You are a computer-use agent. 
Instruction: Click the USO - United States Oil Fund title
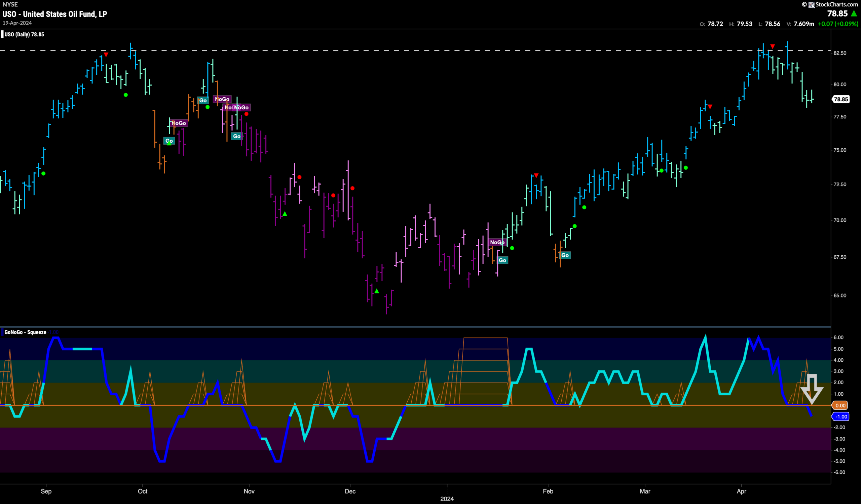tap(55, 14)
